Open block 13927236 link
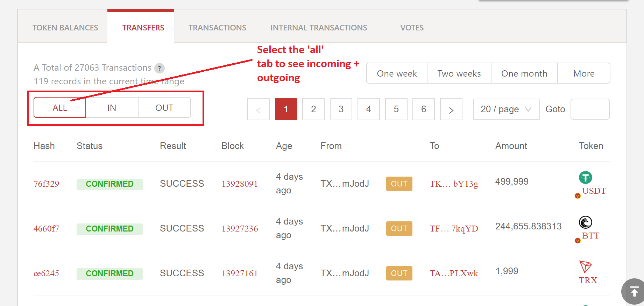 240,229
